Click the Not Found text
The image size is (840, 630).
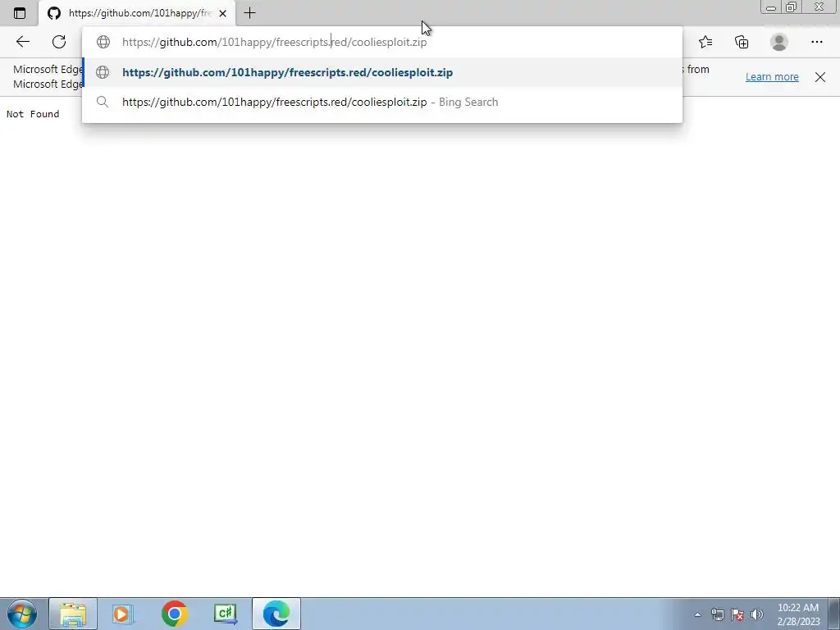(x=33, y=113)
